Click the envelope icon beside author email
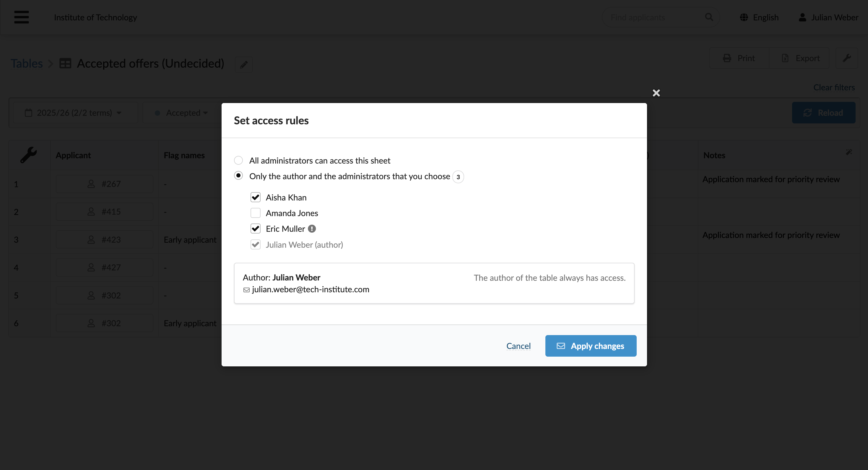Viewport: 868px width, 470px height. [246, 290]
